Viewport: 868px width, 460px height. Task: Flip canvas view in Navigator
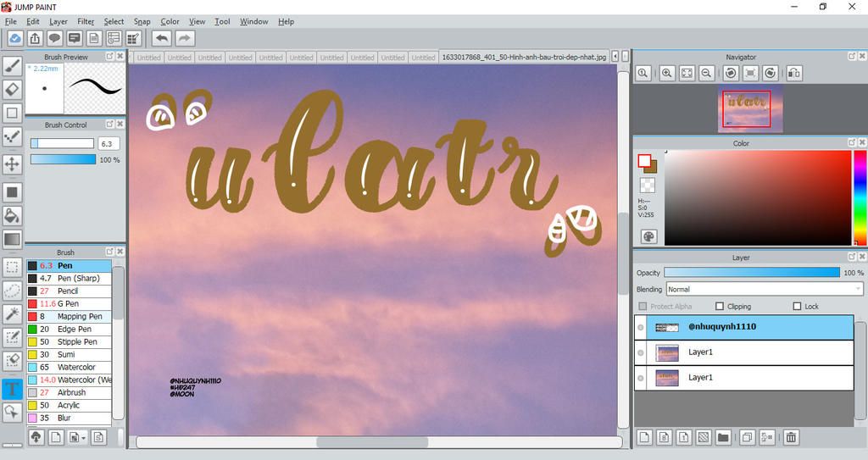794,73
